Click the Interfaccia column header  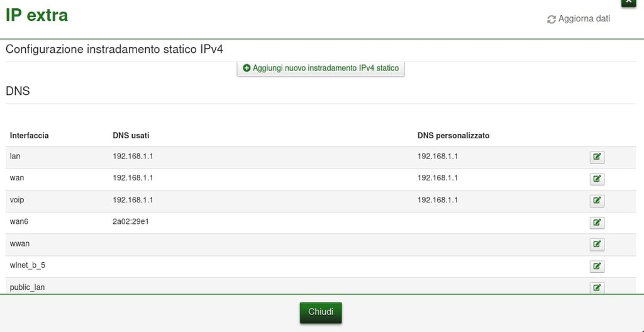coord(30,136)
